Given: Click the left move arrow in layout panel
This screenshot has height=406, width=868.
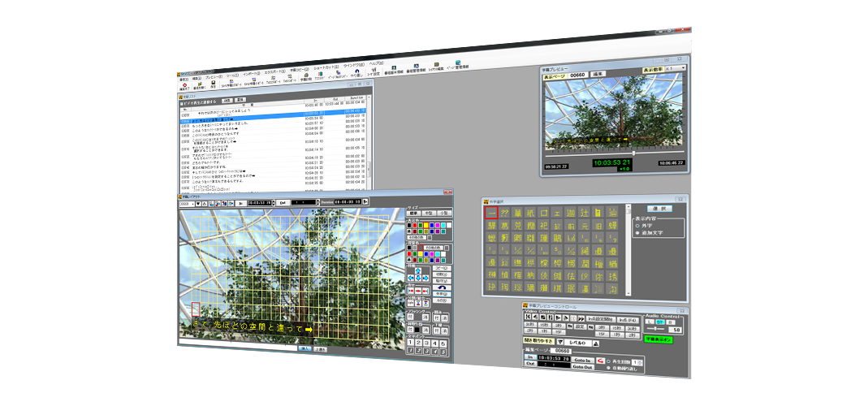Looking at the screenshot, I should [411, 278].
